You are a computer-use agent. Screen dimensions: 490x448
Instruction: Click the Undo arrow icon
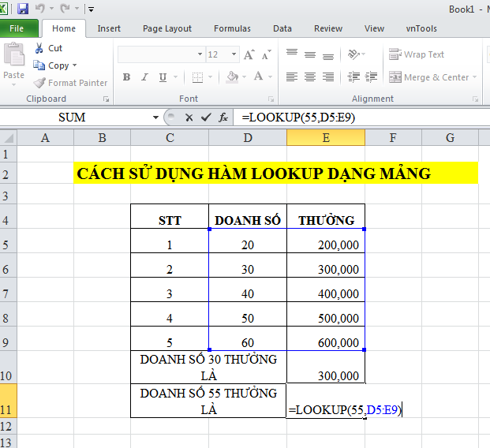tap(40, 9)
